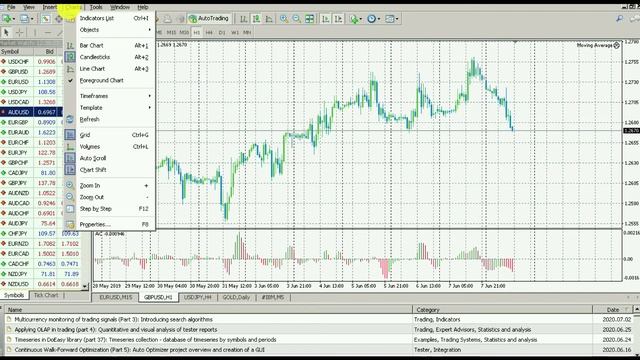Click the AutoTrading button
Image resolution: width=640 pixels, height=360 pixels.
coord(209,18)
